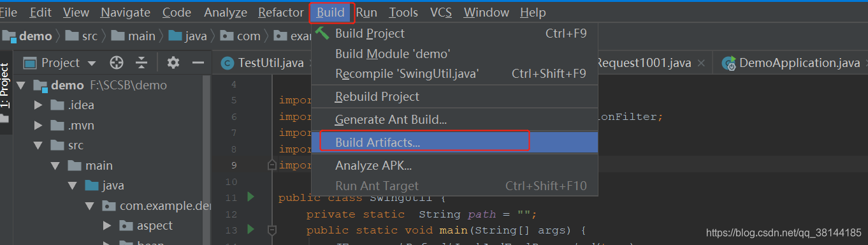This screenshot has width=868, height=245.
Task: Open the Run menu
Action: 366,12
